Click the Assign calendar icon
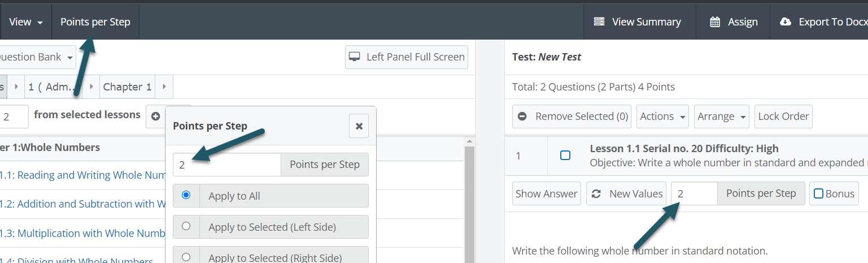The image size is (868, 263). pyautogui.click(x=715, y=22)
